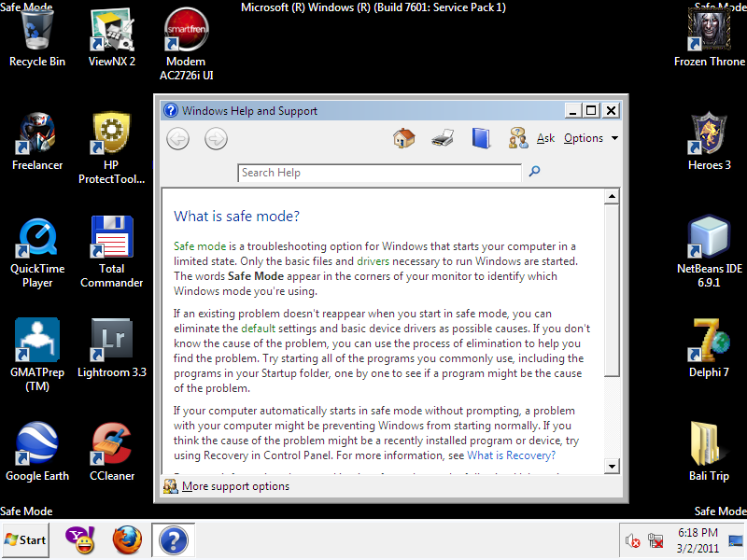Select Total Commander desktop icon
The height and width of the screenshot is (560, 747).
pos(111,253)
